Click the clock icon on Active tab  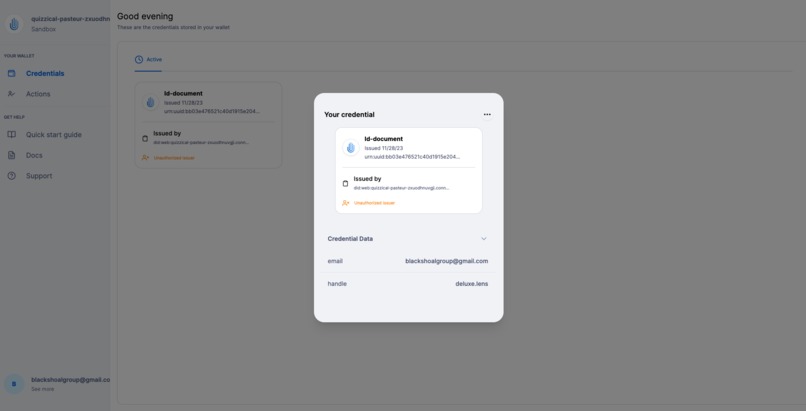tap(139, 60)
